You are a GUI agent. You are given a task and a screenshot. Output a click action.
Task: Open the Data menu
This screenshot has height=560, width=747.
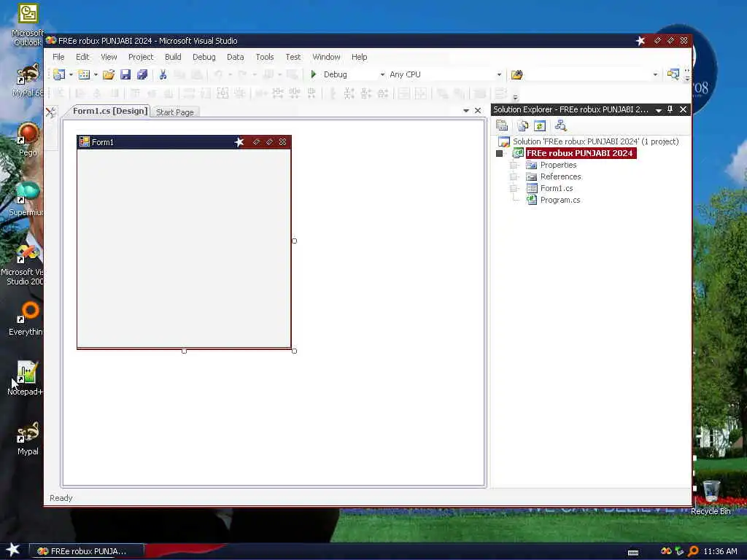point(236,57)
